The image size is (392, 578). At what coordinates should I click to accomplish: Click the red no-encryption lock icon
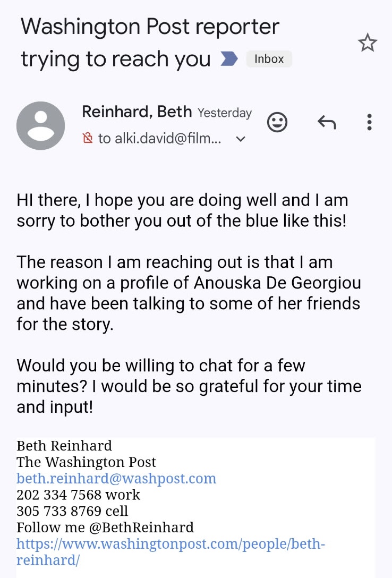tap(88, 139)
